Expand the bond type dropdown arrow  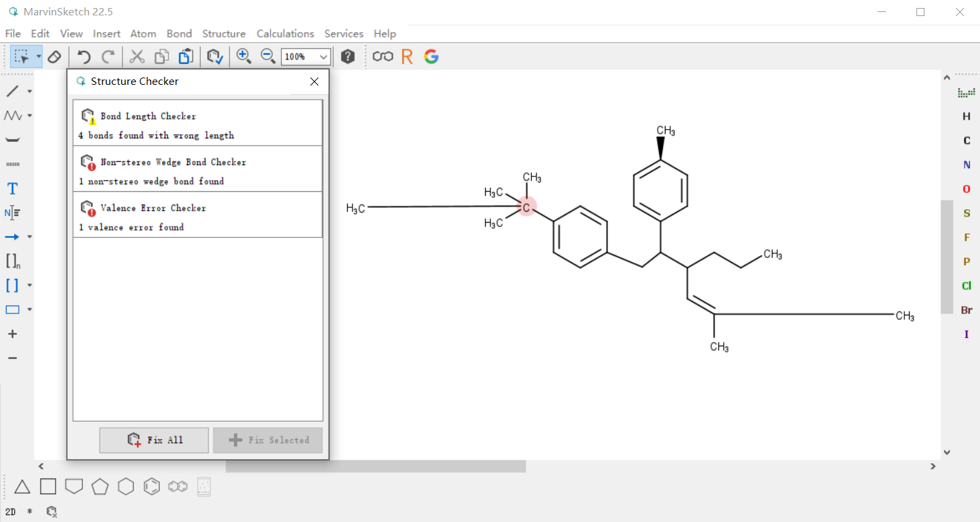pos(29,92)
